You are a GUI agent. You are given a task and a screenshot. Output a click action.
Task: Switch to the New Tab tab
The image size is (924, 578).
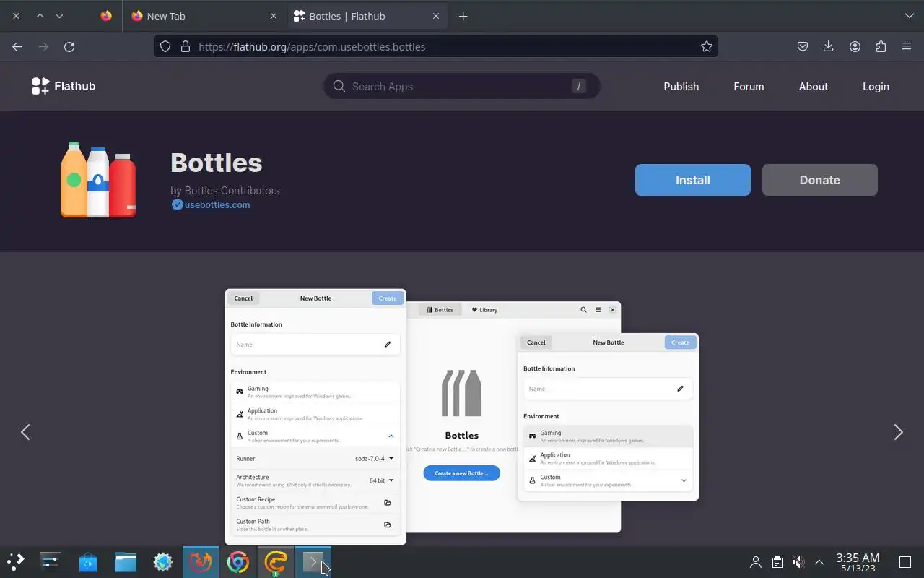click(204, 16)
